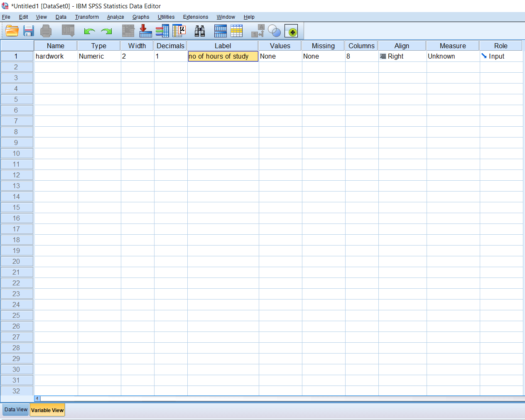This screenshot has width=525, height=420.
Task: Click the Find binoculars icon
Action: click(199, 31)
